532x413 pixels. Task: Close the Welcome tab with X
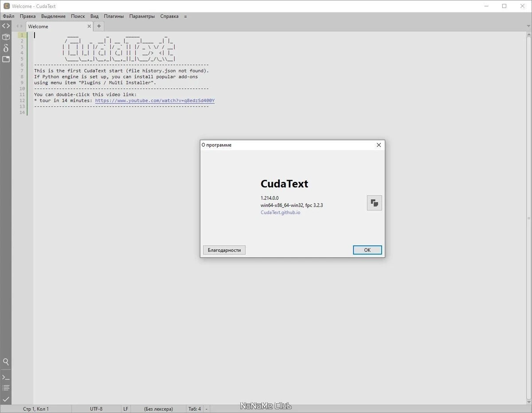pos(89,26)
